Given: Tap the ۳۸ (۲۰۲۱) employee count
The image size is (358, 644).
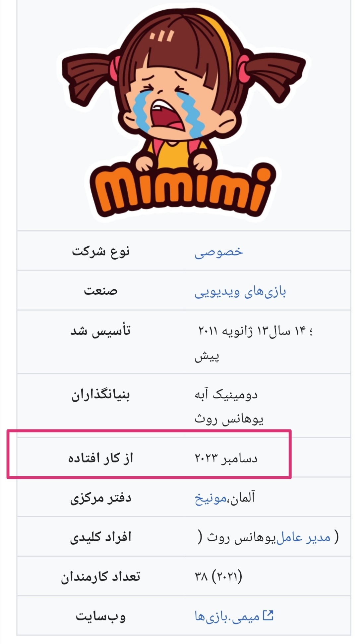Looking at the screenshot, I should click(x=218, y=577).
